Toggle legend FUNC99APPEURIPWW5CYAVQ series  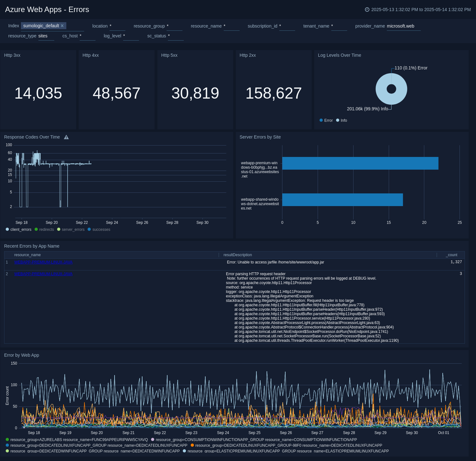(x=77, y=440)
